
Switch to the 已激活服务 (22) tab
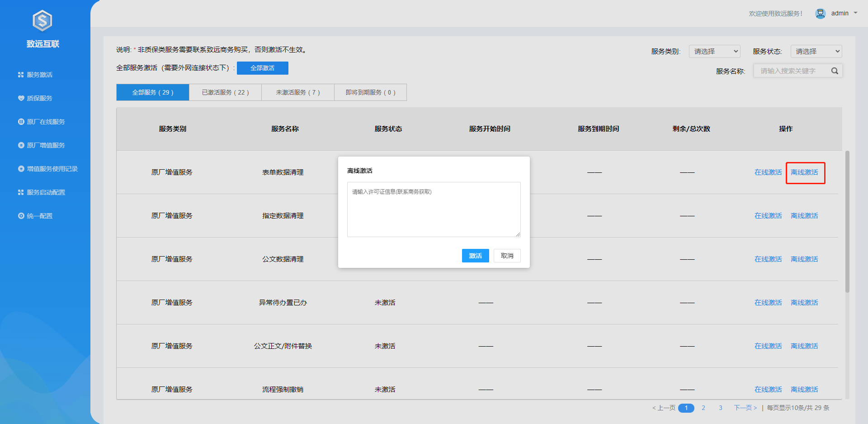point(225,92)
